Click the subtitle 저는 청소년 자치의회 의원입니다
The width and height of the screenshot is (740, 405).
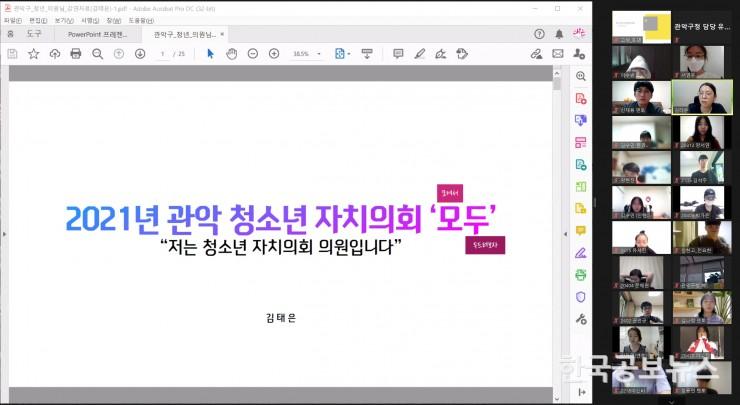point(280,246)
